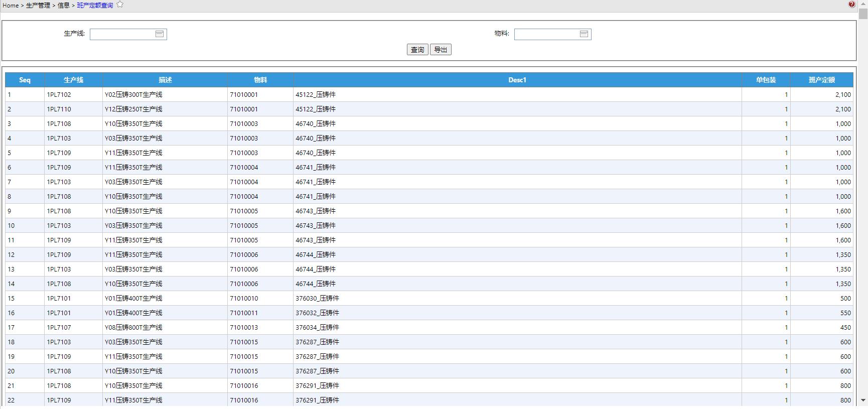Click the Desc1 column header

coord(517,80)
